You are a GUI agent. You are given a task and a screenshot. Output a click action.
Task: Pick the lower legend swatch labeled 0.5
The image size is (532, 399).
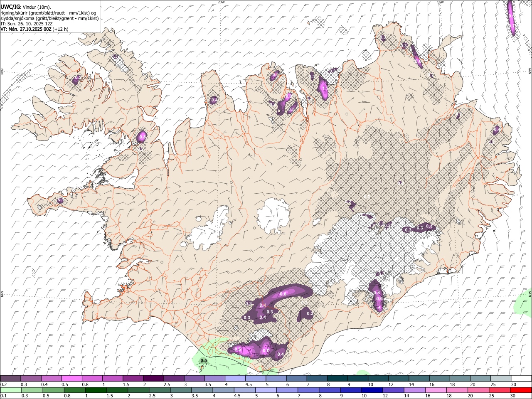coord(54,390)
